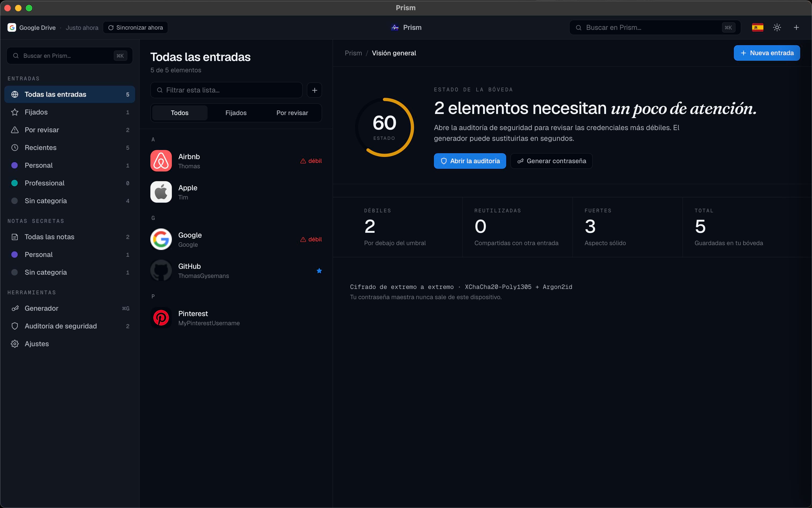Click the Fuertes stat card
812x508 pixels.
pos(628,227)
